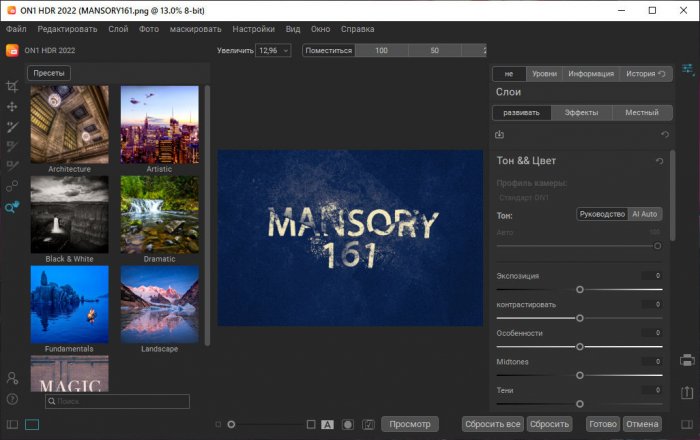The width and height of the screenshot is (700, 440).
Task: Adjust the Экспозиция slider handle
Action: pyautogui.click(x=580, y=289)
